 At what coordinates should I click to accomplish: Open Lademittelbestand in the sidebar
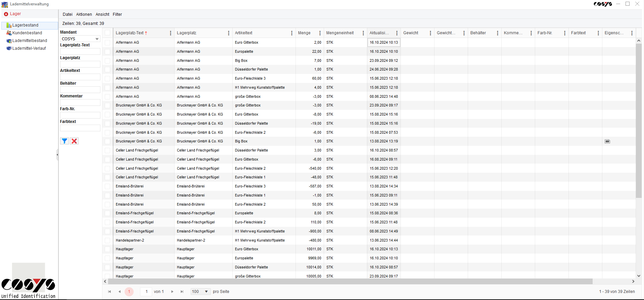pos(30,41)
